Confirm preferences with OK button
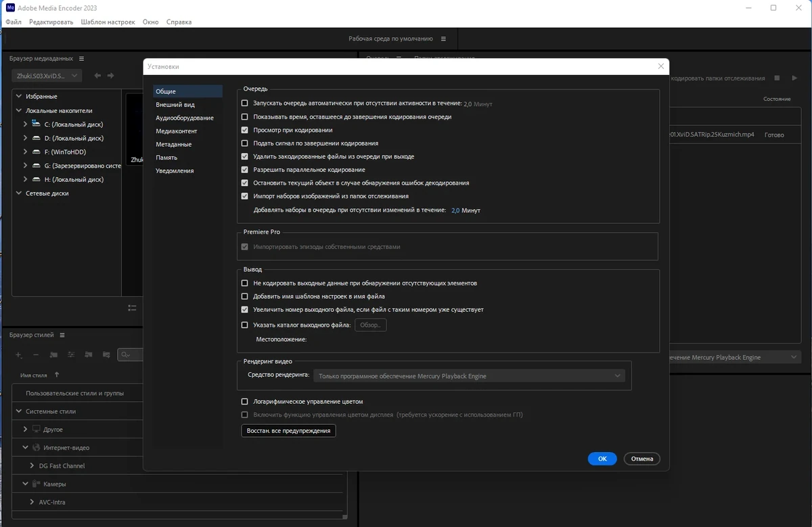Screen dimensions: 812x527 tap(602, 459)
